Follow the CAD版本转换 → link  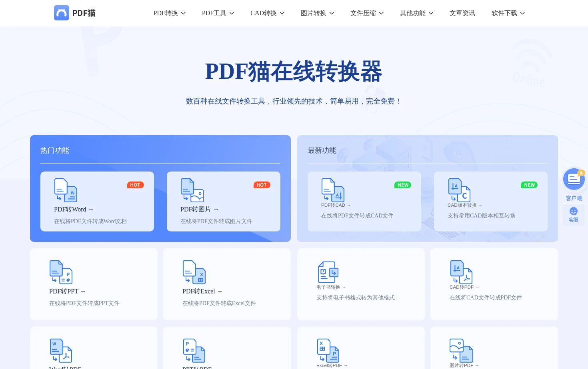[x=465, y=205]
